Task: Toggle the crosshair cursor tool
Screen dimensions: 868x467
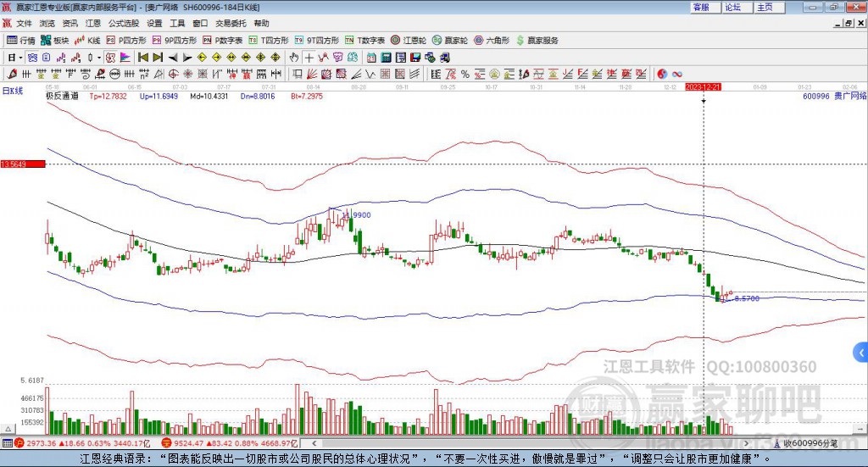Action: (309, 58)
